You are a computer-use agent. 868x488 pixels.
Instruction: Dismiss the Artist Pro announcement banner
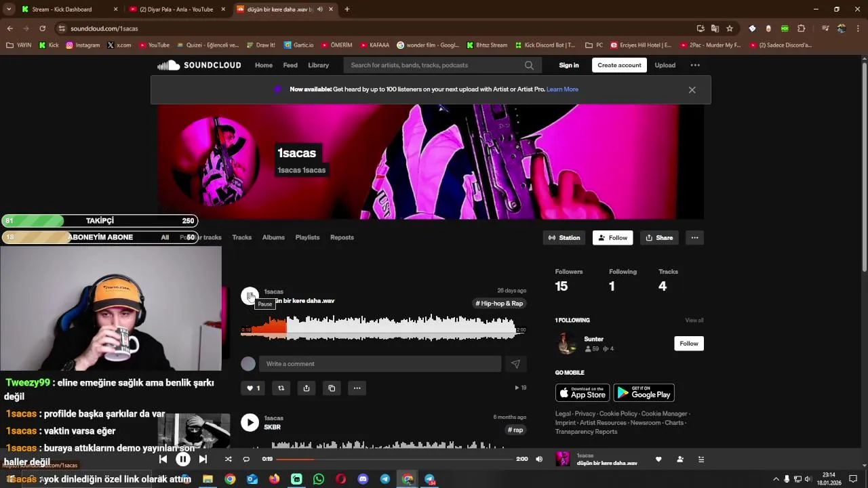[x=692, y=89]
